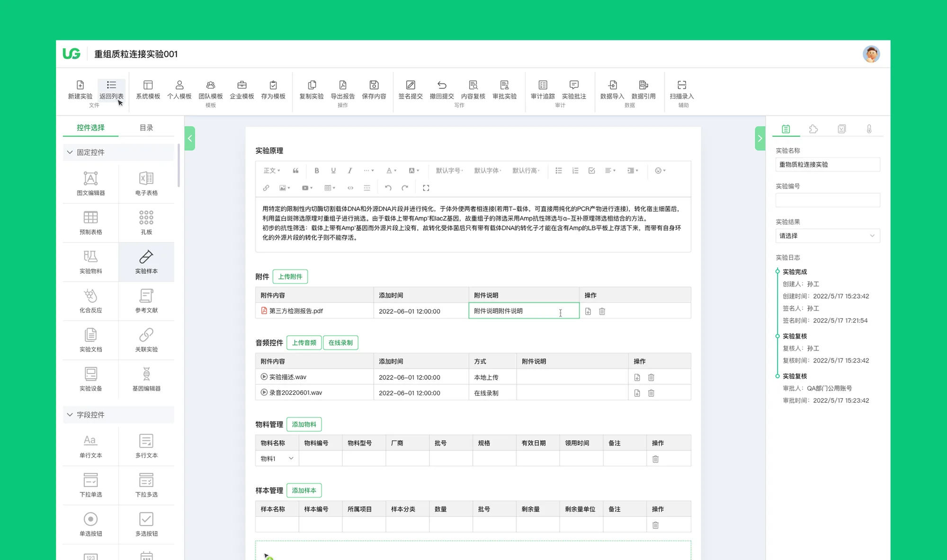The image size is (947, 560).
Task: Delete the 第三方检测报告.pdf attachment via trash icon
Action: [602, 311]
